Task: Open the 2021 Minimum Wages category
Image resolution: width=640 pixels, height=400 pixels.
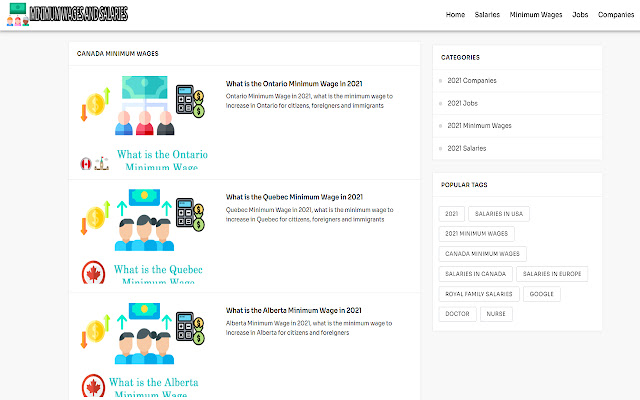Action: point(479,126)
